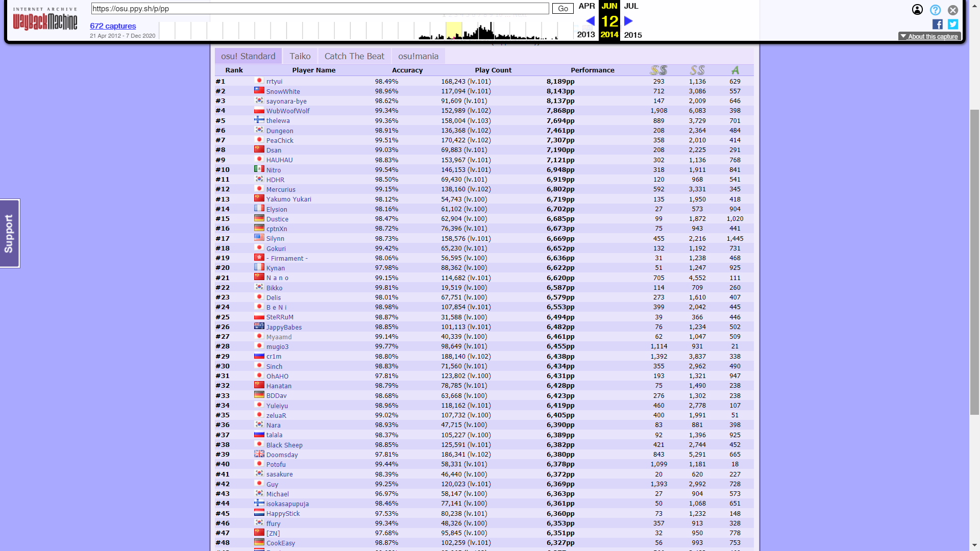Click the Wayback URL input field
The image size is (980, 551).
click(x=320, y=9)
